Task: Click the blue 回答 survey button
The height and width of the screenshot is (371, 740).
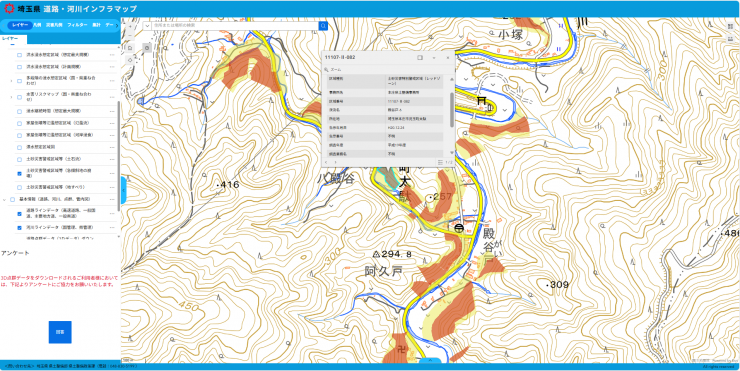Action: (60, 332)
